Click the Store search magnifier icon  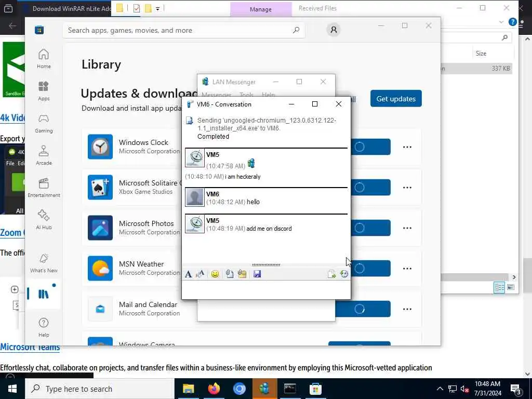pyautogui.click(x=296, y=30)
